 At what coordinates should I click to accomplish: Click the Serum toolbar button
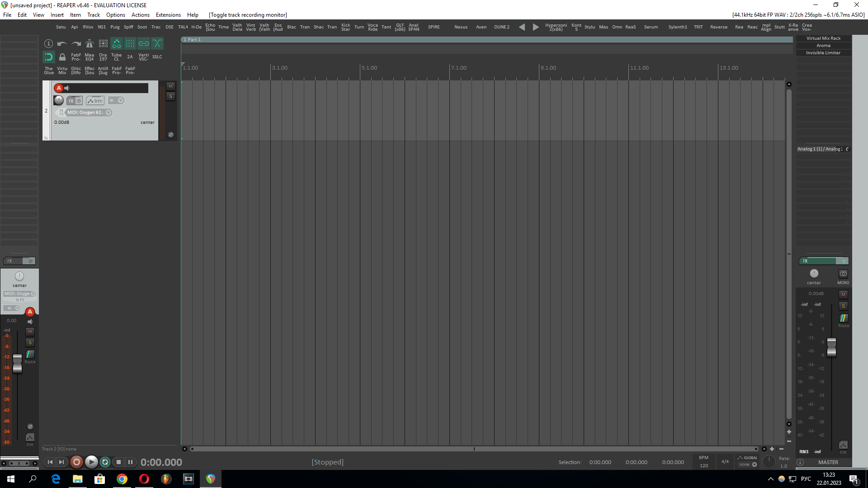651,27
